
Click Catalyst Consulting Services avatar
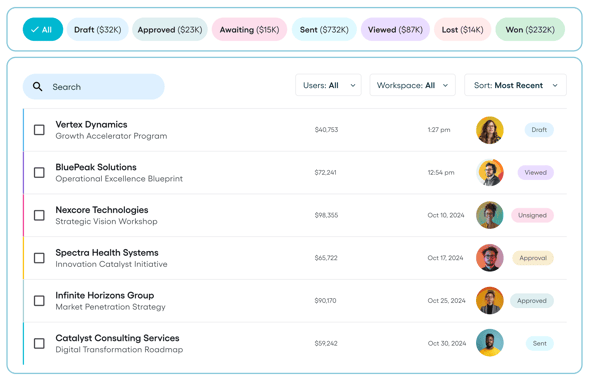pos(489,343)
